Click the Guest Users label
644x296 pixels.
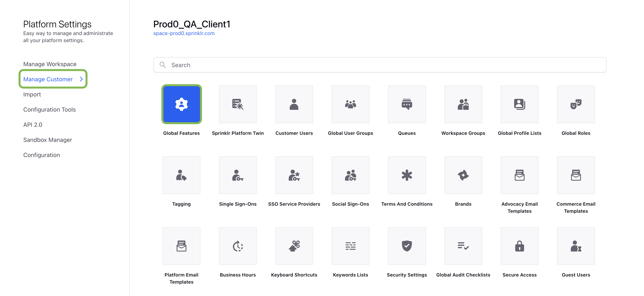click(576, 275)
